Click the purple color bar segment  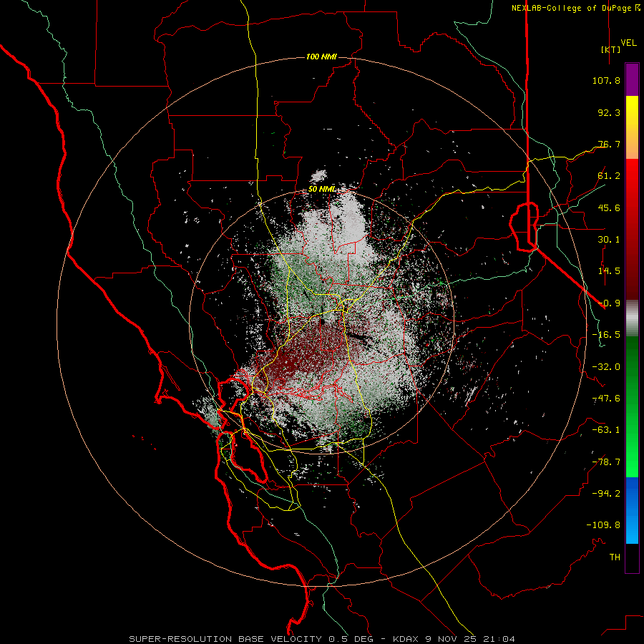632,79
